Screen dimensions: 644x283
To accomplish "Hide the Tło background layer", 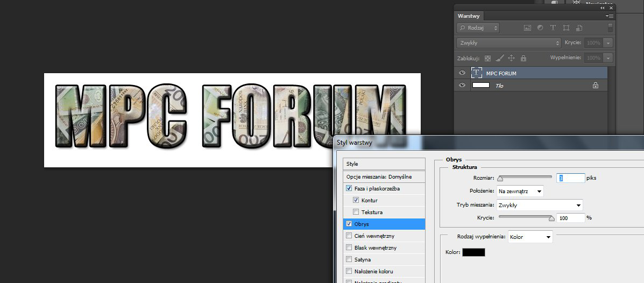I will pyautogui.click(x=462, y=85).
